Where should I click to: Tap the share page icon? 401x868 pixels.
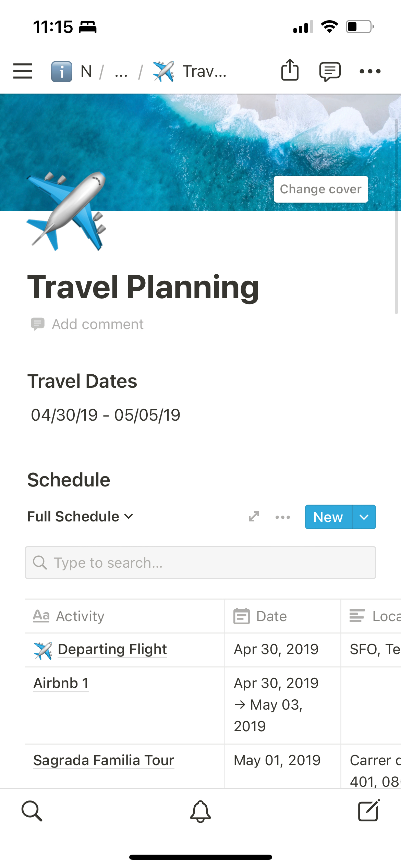[290, 70]
